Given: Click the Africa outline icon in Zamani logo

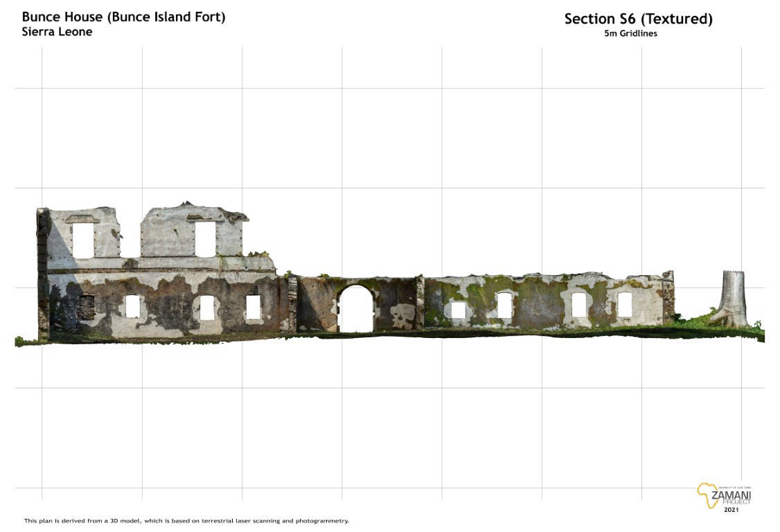Looking at the screenshot, I should tap(707, 495).
